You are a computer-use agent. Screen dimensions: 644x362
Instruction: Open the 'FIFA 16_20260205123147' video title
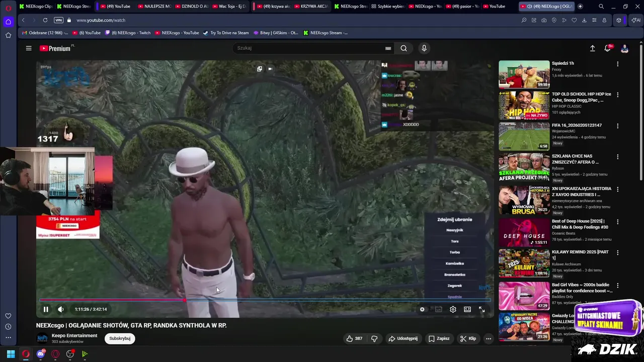(x=577, y=125)
